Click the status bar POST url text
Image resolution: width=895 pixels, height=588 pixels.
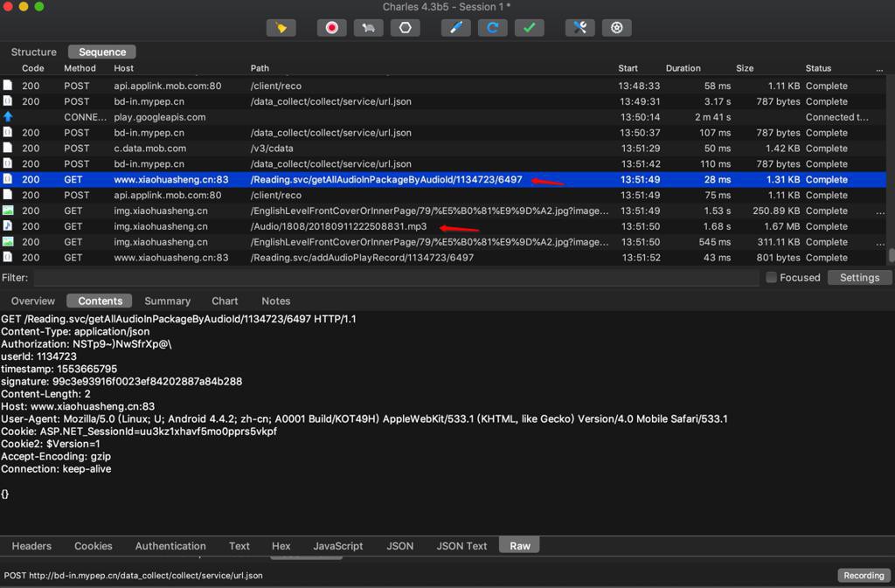[133, 576]
